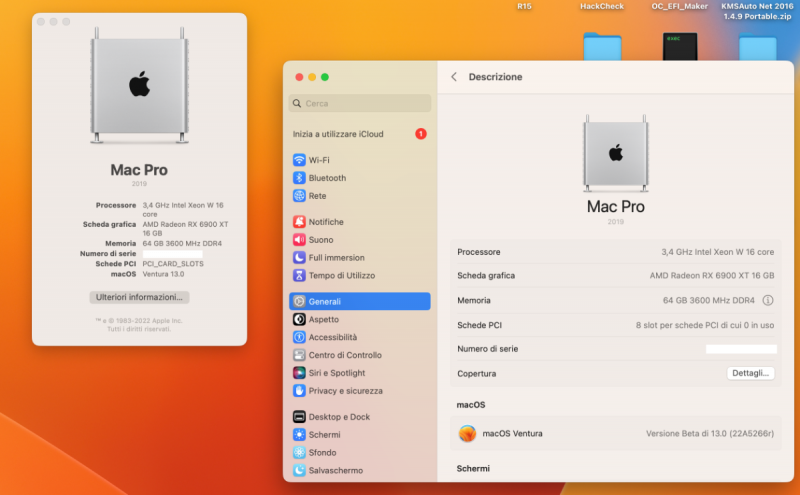
Task: Select the Bluetooth icon in sidebar
Action: coord(300,178)
